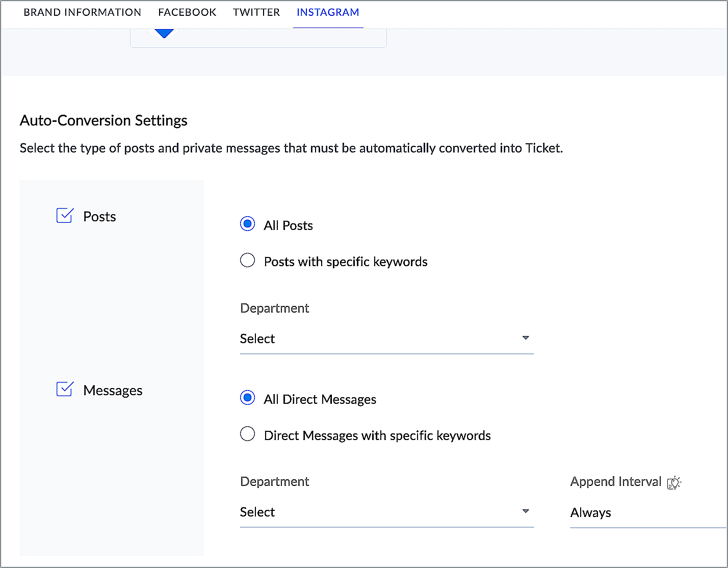Uncheck the Posts checkbox

(65, 216)
